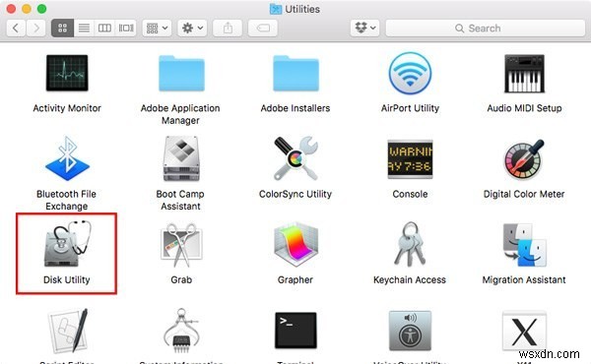Screen dimensions: 591x364
Task: Select the Disk Utility icon
Action: coord(67,244)
